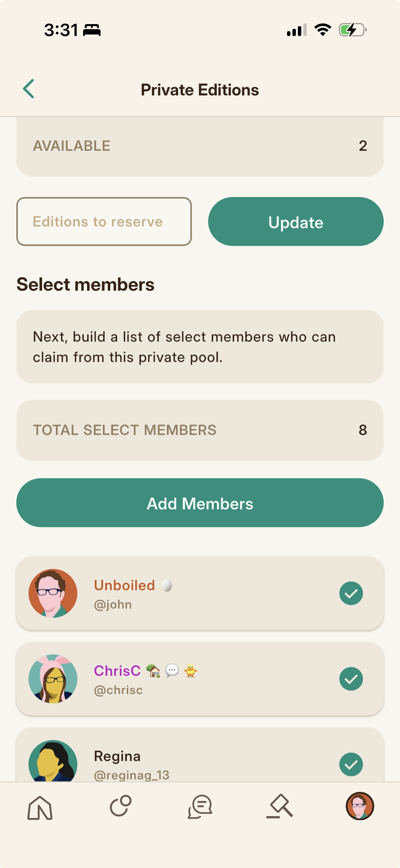
Task: Open the circles discover tab icon
Action: (x=120, y=806)
